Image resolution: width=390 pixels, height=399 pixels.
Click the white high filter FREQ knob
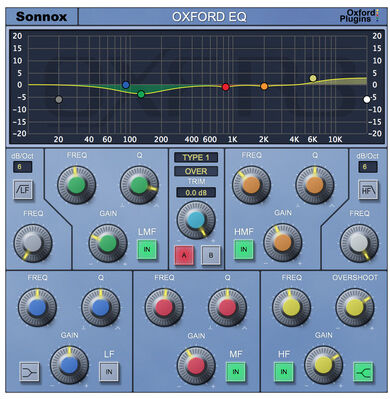[359, 243]
